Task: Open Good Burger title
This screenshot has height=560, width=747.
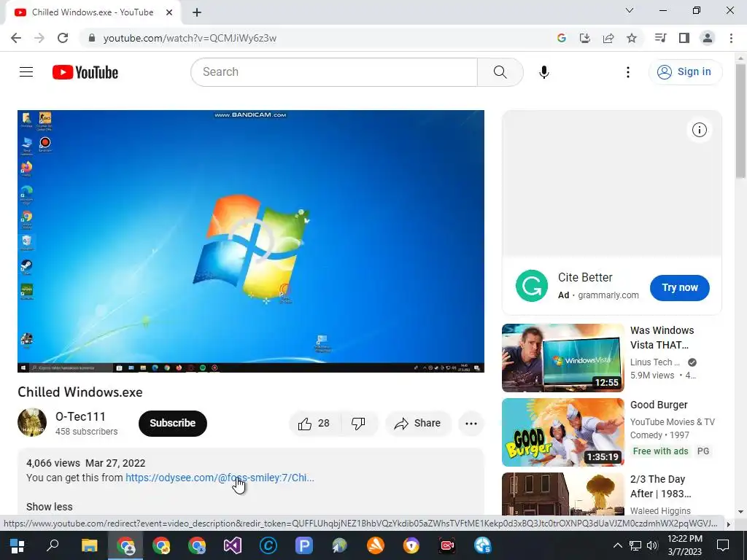Action: pos(659,405)
